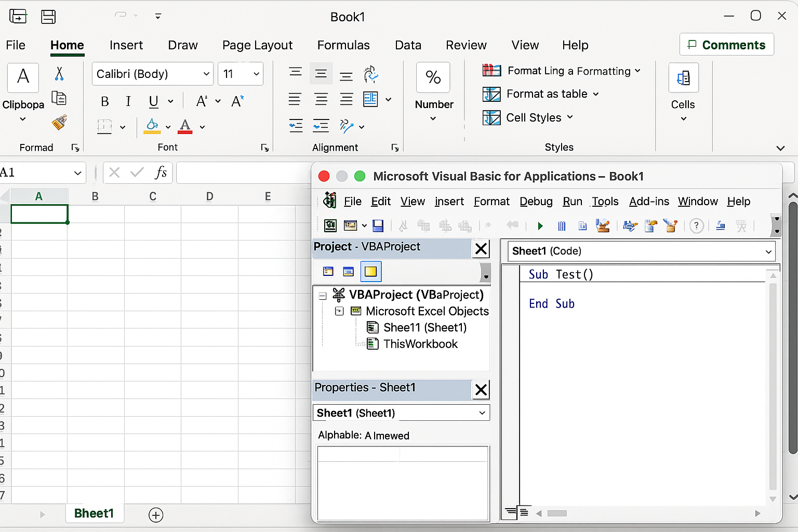Close the Project - VBAProject panel
Screen dimensions: 798x532
[x=481, y=249]
